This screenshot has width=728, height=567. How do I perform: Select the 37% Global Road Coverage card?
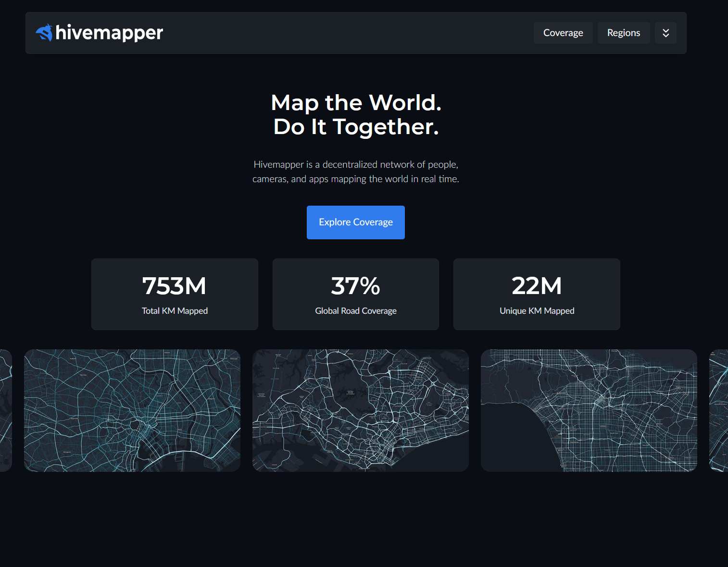[x=356, y=294]
